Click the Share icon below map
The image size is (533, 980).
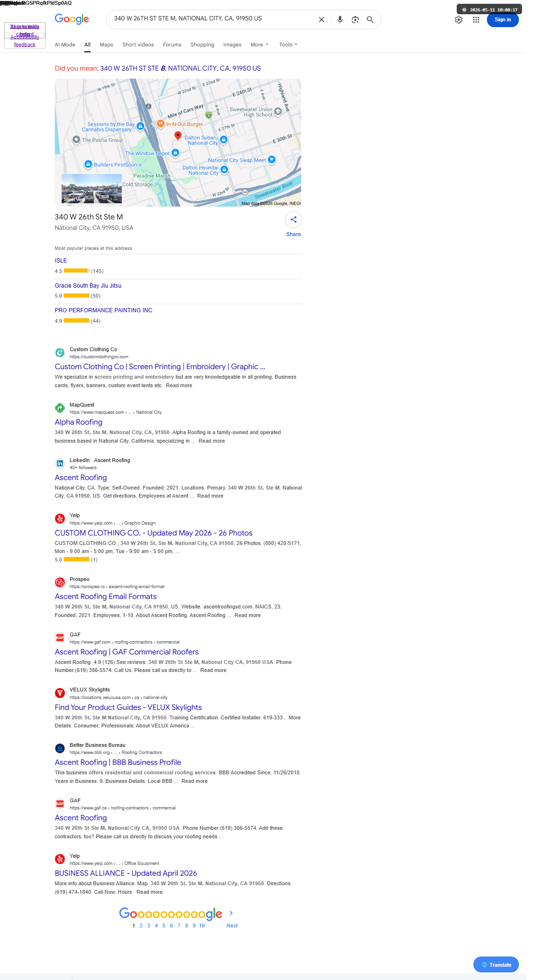(294, 219)
